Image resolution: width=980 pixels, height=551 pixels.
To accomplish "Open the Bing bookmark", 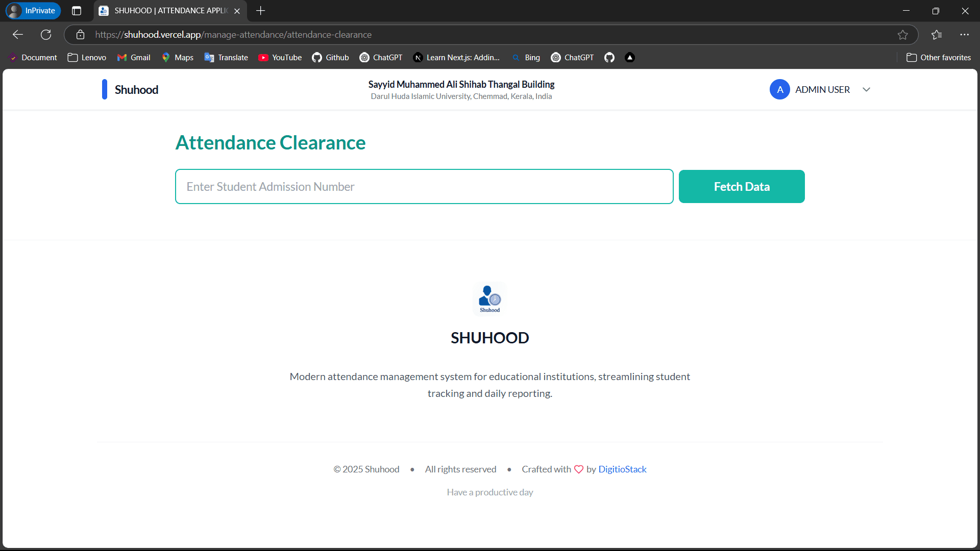I will (x=526, y=58).
